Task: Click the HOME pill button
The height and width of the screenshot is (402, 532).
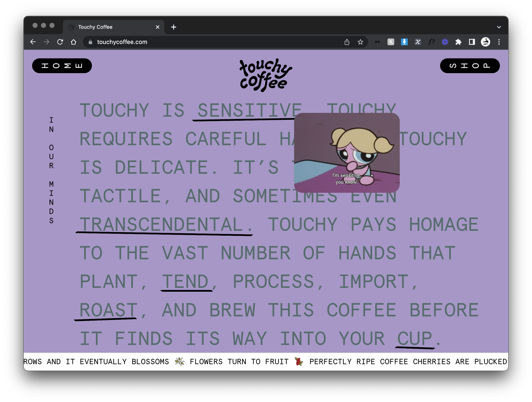Action: (x=62, y=66)
